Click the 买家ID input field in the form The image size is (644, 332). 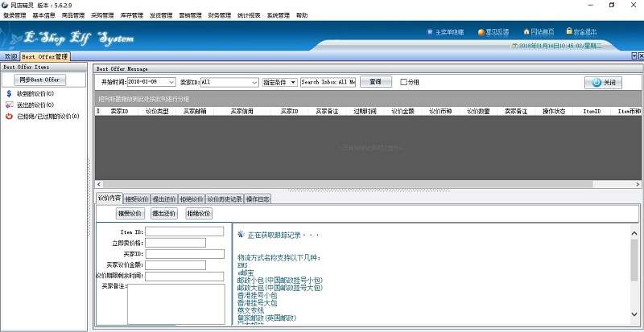[x=184, y=254]
